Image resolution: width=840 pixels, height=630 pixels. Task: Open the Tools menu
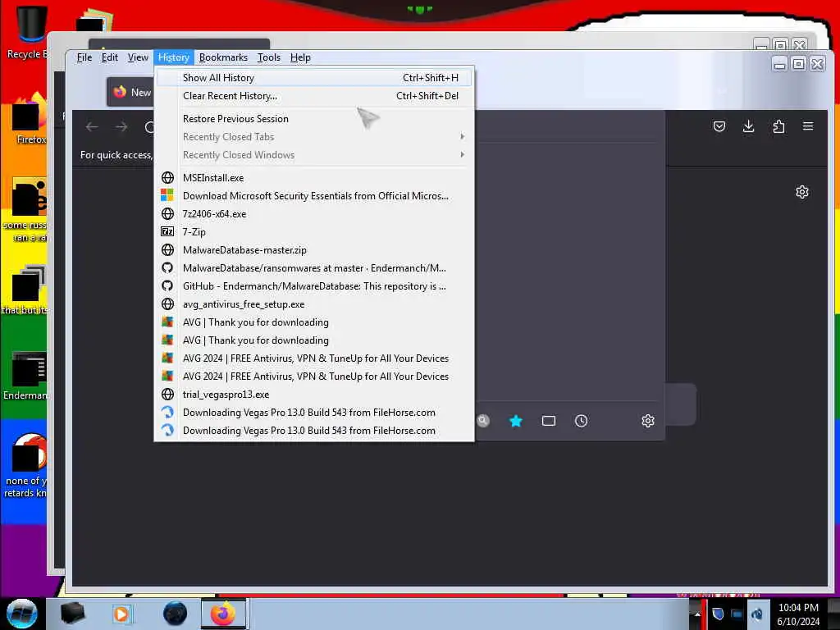pyautogui.click(x=269, y=57)
